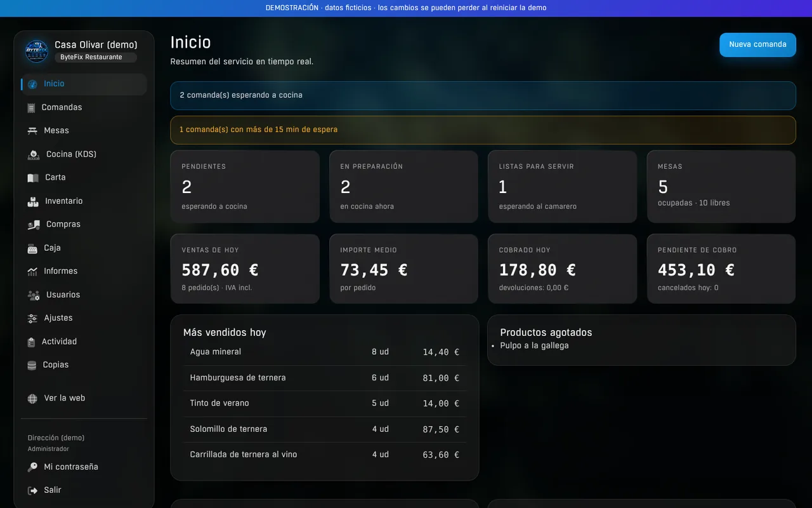Click the Compras delivery icon
The width and height of the screenshot is (812, 508).
(x=34, y=225)
